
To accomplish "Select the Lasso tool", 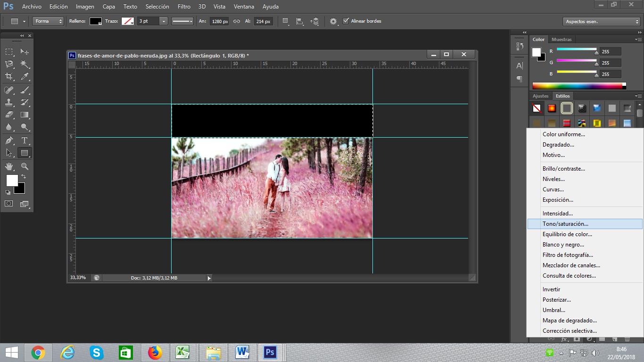I will [x=9, y=64].
